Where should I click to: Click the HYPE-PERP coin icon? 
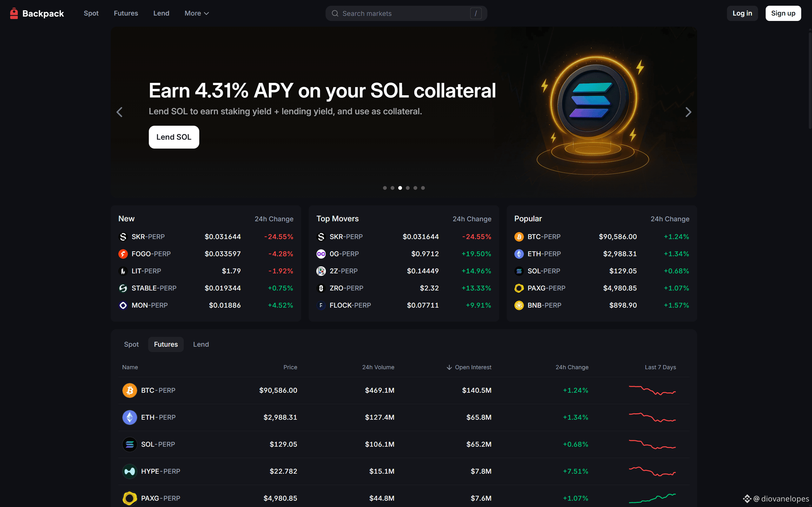tap(129, 471)
